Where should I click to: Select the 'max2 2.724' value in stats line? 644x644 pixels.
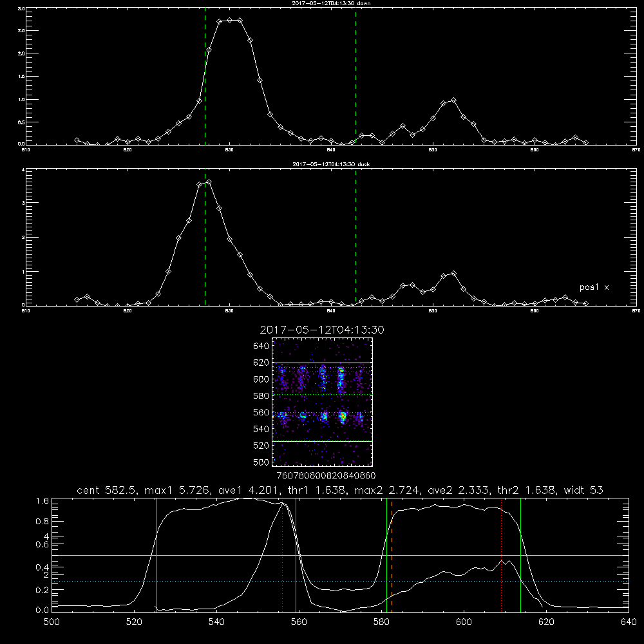(387, 490)
